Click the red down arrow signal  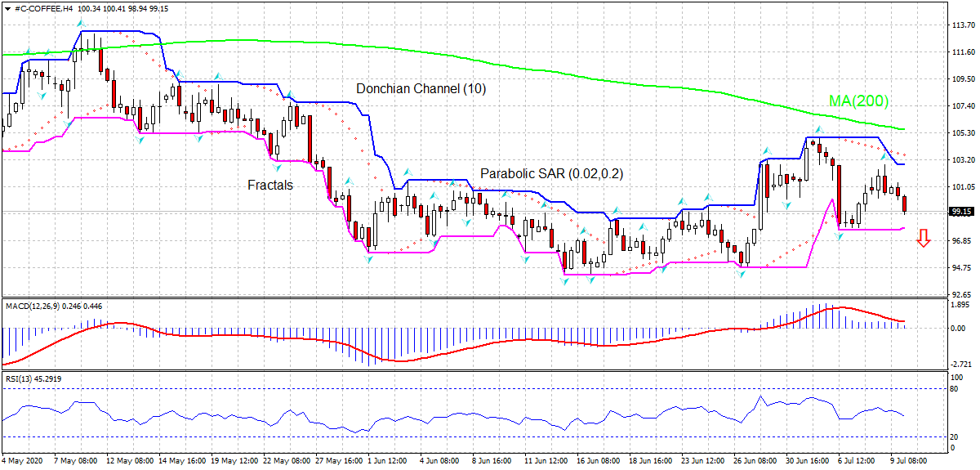(924, 238)
